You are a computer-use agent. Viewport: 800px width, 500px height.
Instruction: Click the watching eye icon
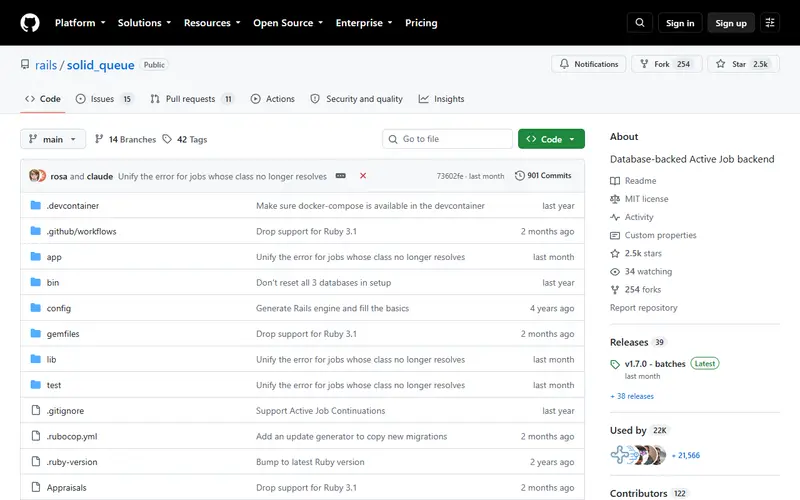coord(615,271)
